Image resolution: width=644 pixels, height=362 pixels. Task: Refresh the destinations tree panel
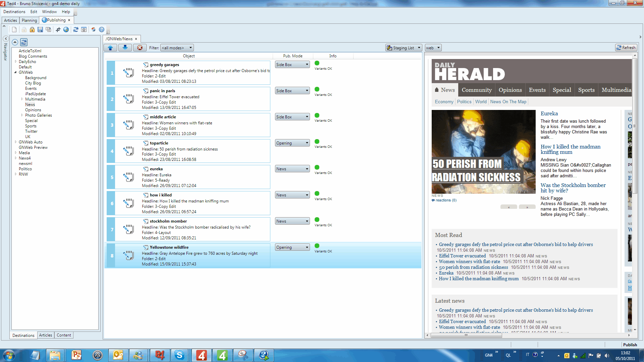point(24,42)
